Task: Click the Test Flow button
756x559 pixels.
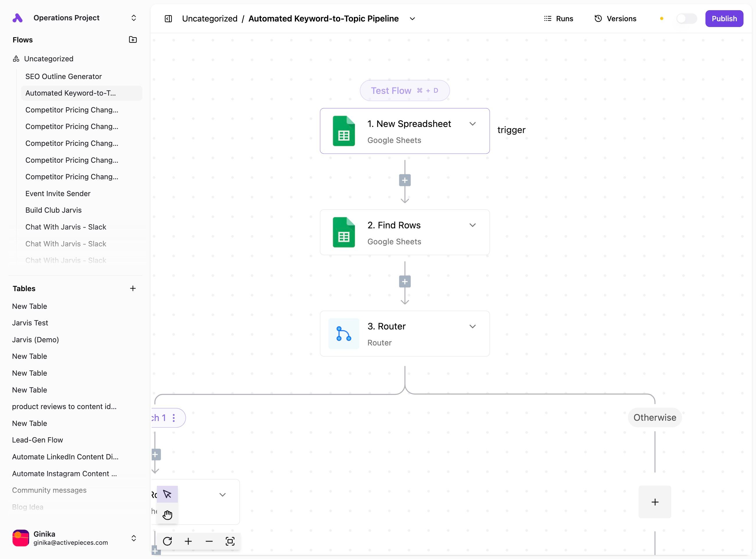Action: pyautogui.click(x=404, y=91)
